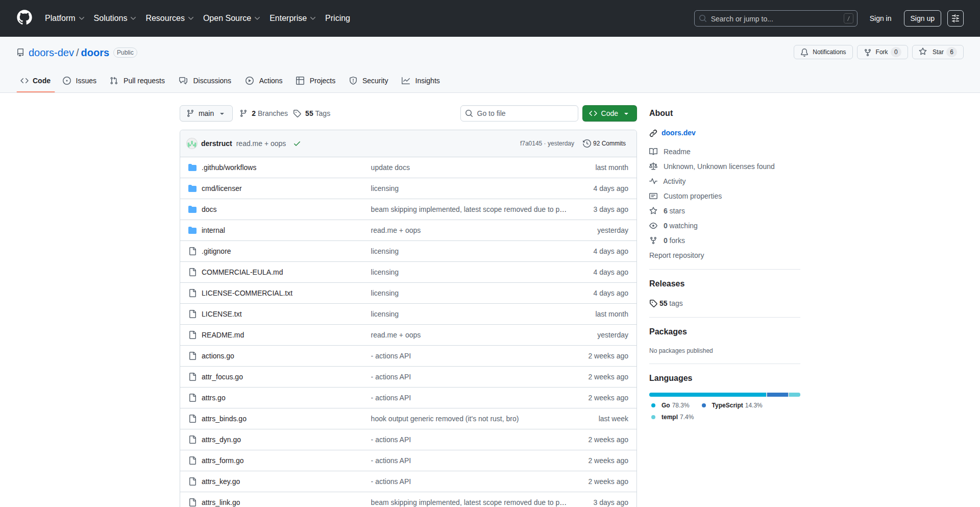980x507 pixels.
Task: Click the star icon in Star button
Action: click(x=923, y=52)
